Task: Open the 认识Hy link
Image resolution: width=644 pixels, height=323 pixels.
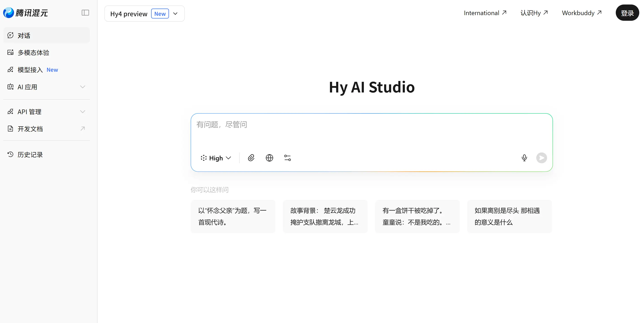Action: point(534,13)
